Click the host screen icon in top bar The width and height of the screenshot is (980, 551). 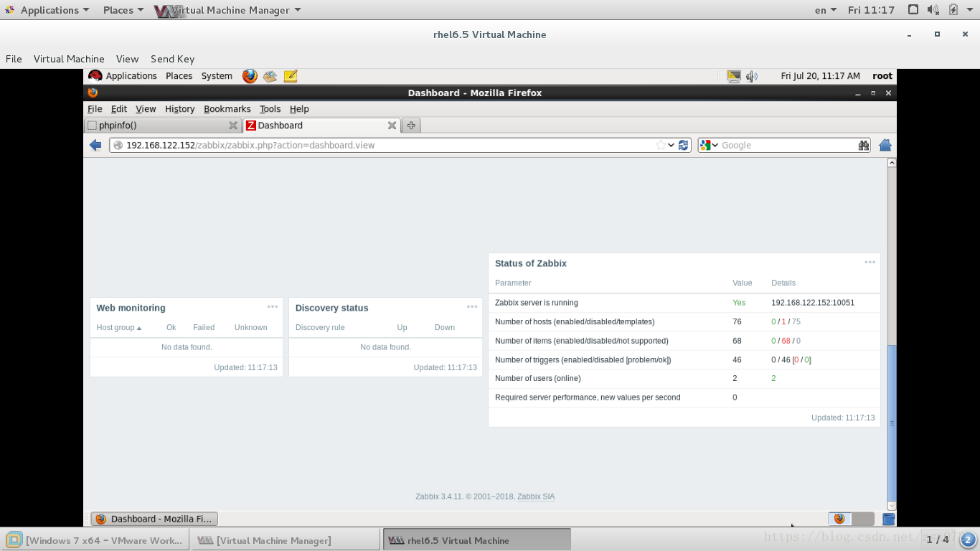pos(913,10)
